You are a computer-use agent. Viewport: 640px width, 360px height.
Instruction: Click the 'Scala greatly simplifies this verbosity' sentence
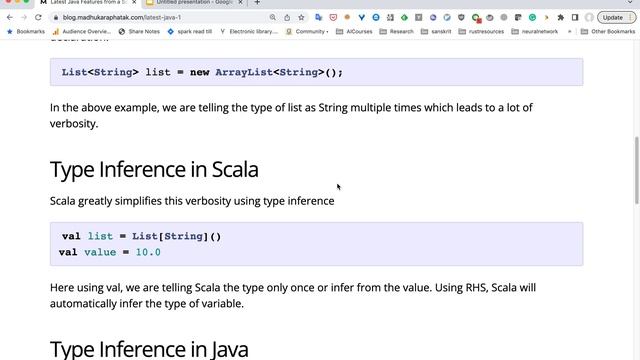192,201
